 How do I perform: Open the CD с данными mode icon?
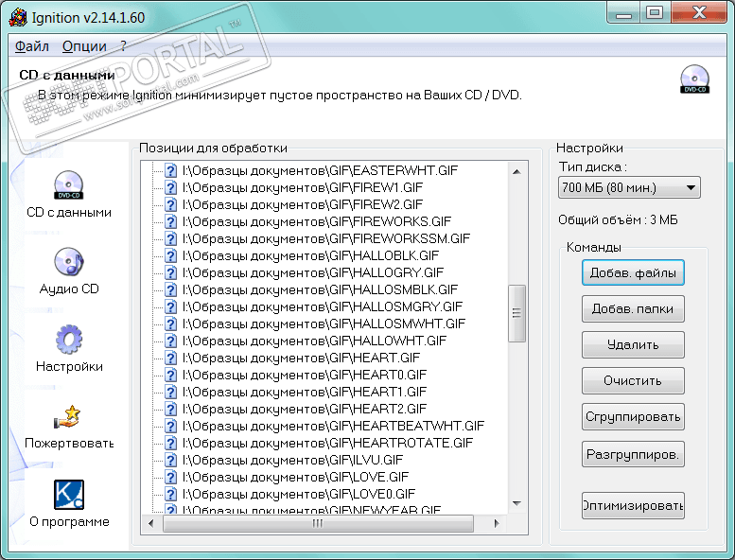coord(69,184)
